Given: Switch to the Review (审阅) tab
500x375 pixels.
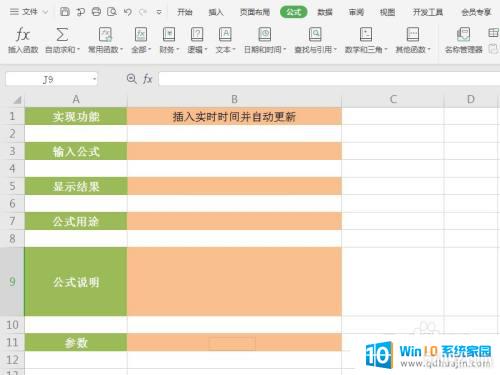Looking at the screenshot, I should pos(356,12).
